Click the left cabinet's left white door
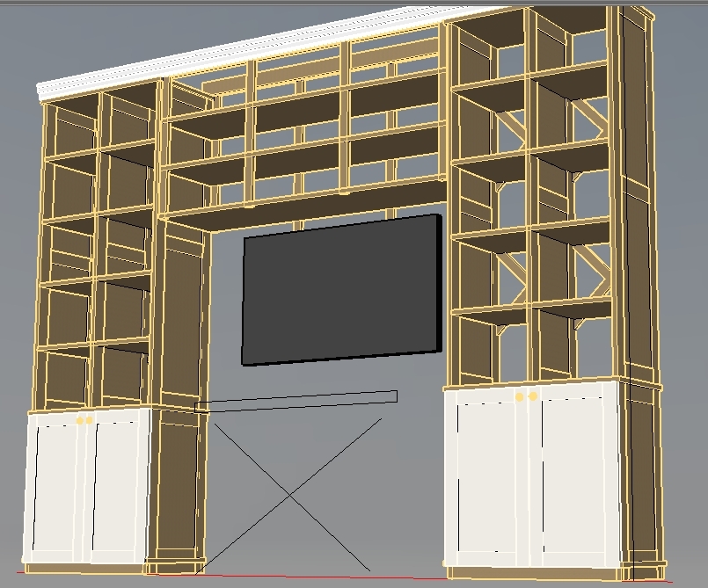The width and height of the screenshot is (708, 588). (56, 488)
